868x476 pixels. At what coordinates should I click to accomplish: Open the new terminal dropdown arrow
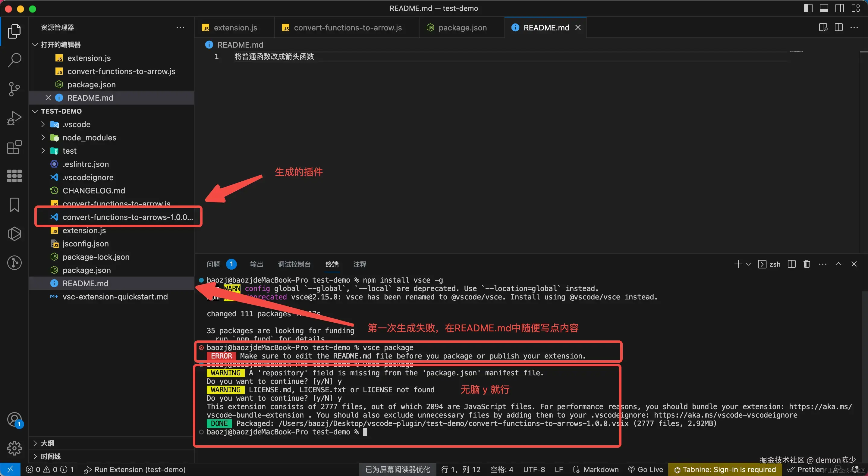point(748,265)
